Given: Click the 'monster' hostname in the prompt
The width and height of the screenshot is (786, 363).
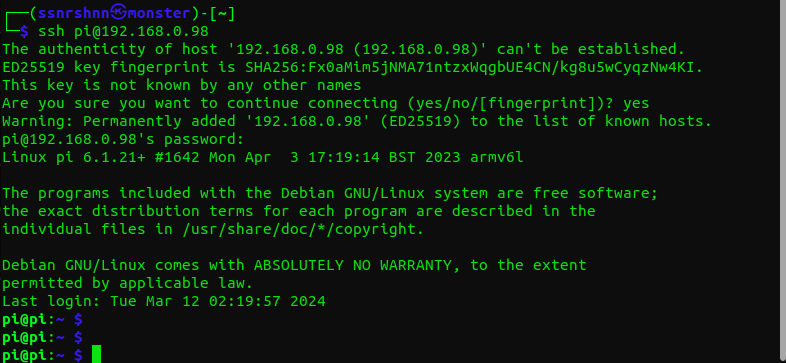Looking at the screenshot, I should 158,13.
